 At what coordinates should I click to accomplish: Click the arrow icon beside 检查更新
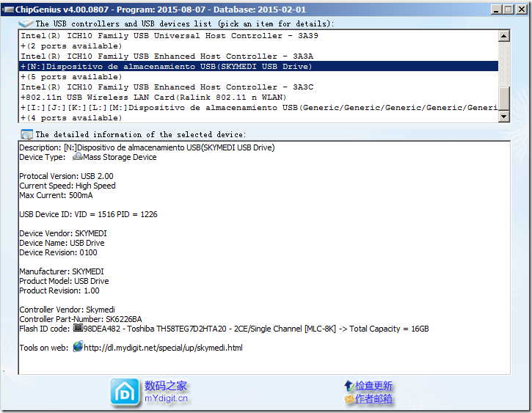(349, 386)
